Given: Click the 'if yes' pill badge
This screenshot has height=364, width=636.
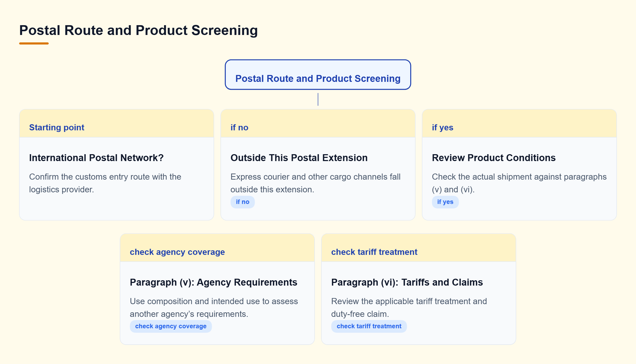Looking at the screenshot, I should point(445,202).
